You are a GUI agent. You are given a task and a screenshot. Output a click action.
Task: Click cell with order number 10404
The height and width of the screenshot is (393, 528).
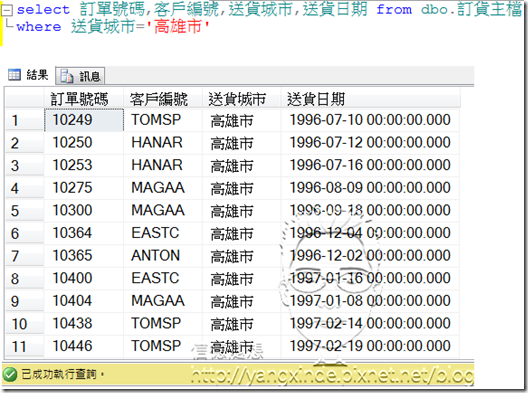[x=84, y=300]
